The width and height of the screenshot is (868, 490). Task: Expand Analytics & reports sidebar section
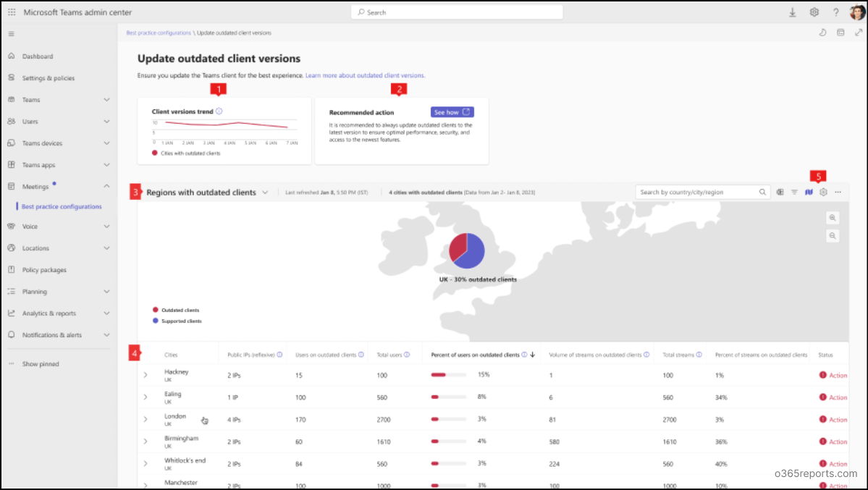coord(107,313)
